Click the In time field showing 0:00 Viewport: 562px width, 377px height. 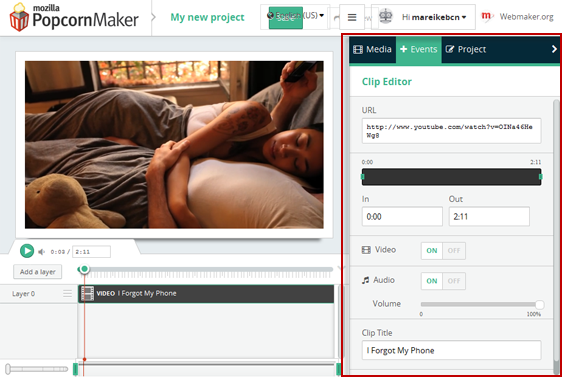point(402,216)
